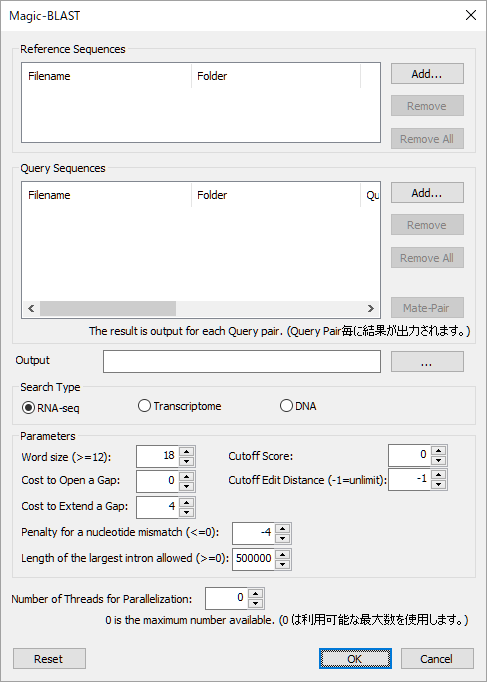Screen dimensions: 487x682
Task: Click the Cost to Extend a Gap field
Action: 157,507
